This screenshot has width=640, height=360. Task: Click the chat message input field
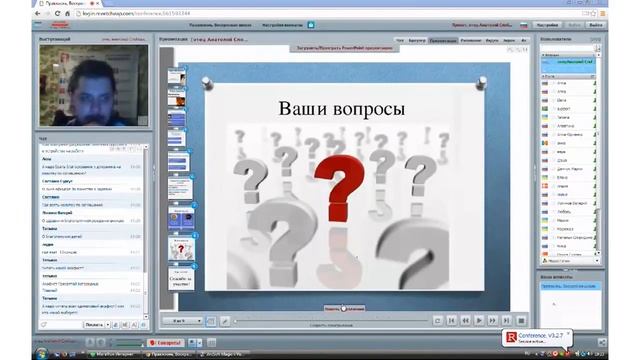click(65, 325)
